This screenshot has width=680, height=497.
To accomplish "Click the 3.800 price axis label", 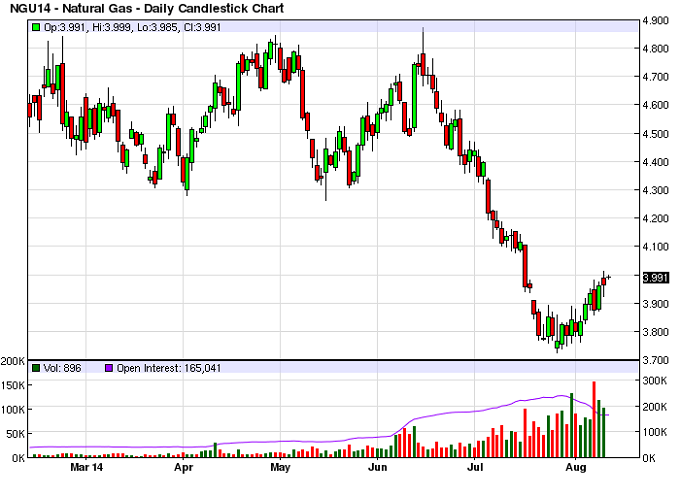I will click(655, 332).
